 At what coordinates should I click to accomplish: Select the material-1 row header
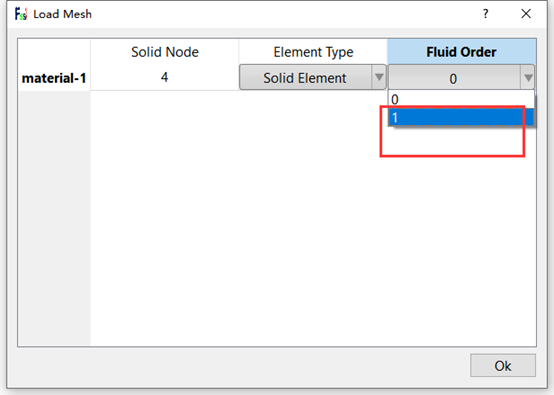pyautogui.click(x=54, y=78)
